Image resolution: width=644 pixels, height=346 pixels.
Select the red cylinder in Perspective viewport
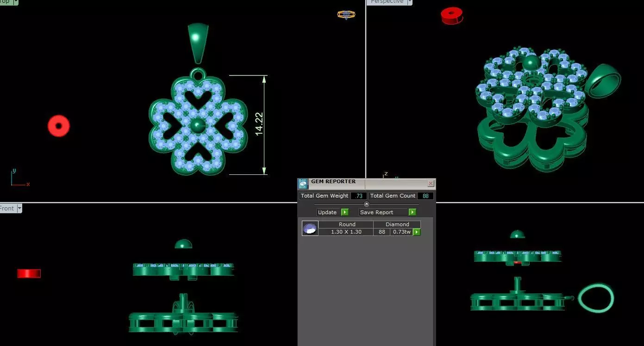(x=452, y=15)
